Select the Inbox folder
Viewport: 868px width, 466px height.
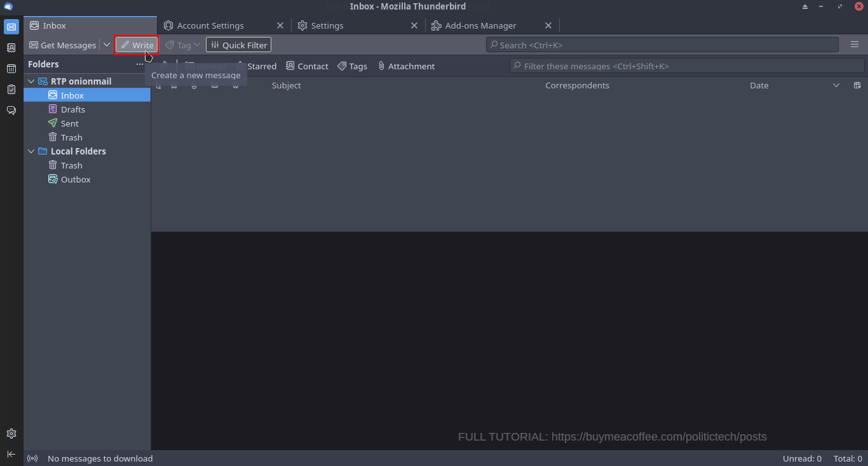point(87,95)
